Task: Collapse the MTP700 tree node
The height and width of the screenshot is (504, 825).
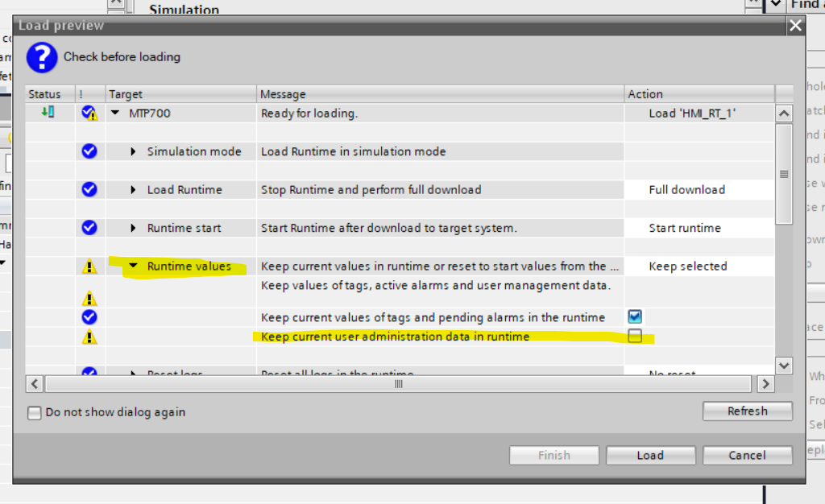Action: tap(115, 114)
